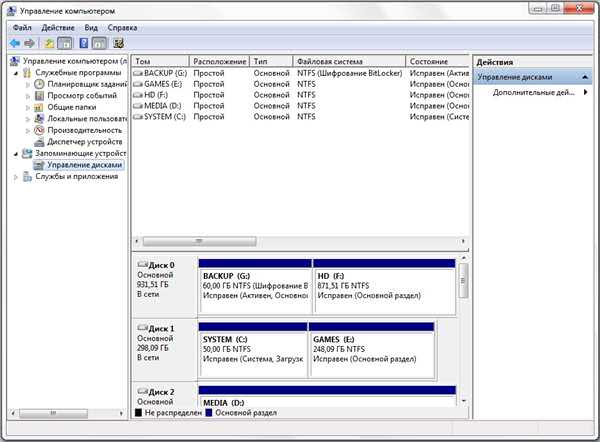600x442 pixels.
Task: Sort by the Том column header
Action: click(161, 61)
